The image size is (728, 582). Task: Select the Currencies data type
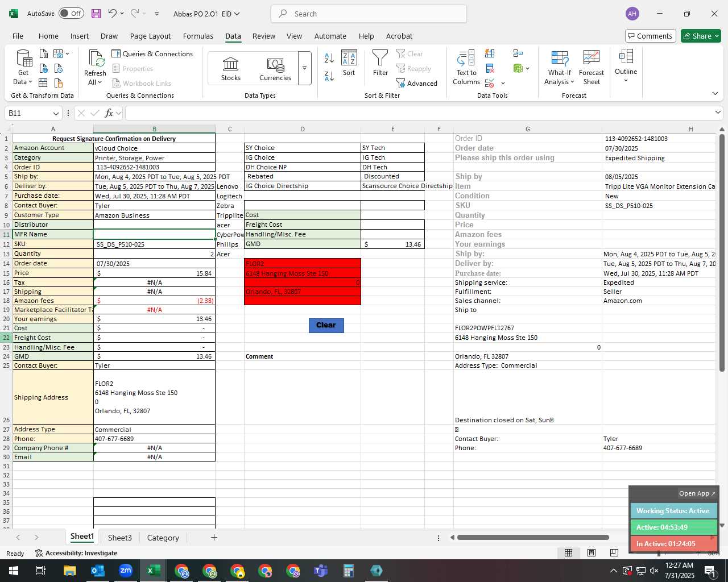click(275, 69)
